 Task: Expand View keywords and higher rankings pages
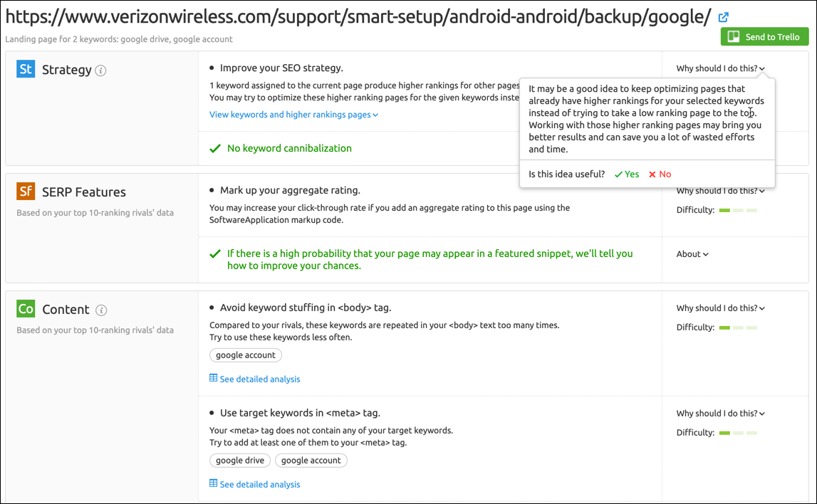[x=293, y=115]
